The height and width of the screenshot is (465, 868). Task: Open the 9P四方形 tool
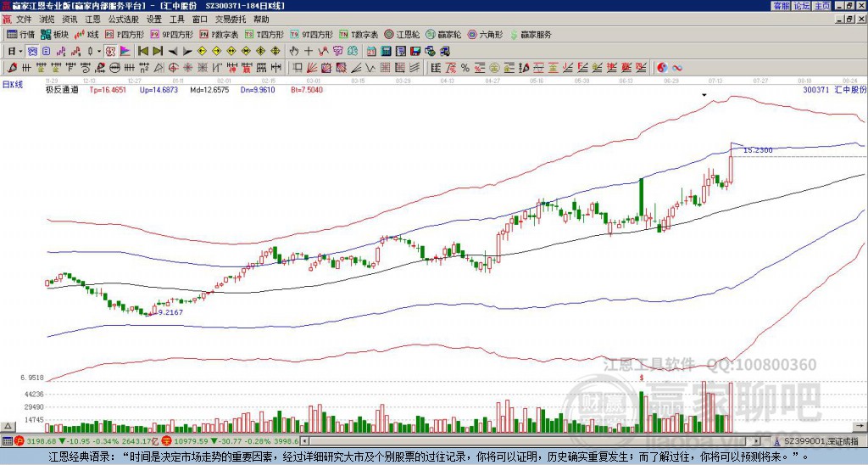tap(171, 34)
